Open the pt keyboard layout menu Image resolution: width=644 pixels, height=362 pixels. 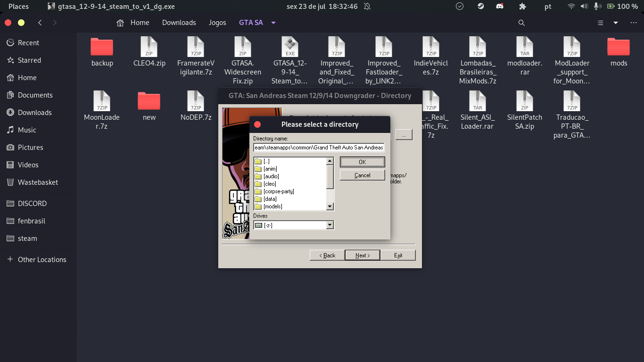pyautogui.click(x=548, y=7)
